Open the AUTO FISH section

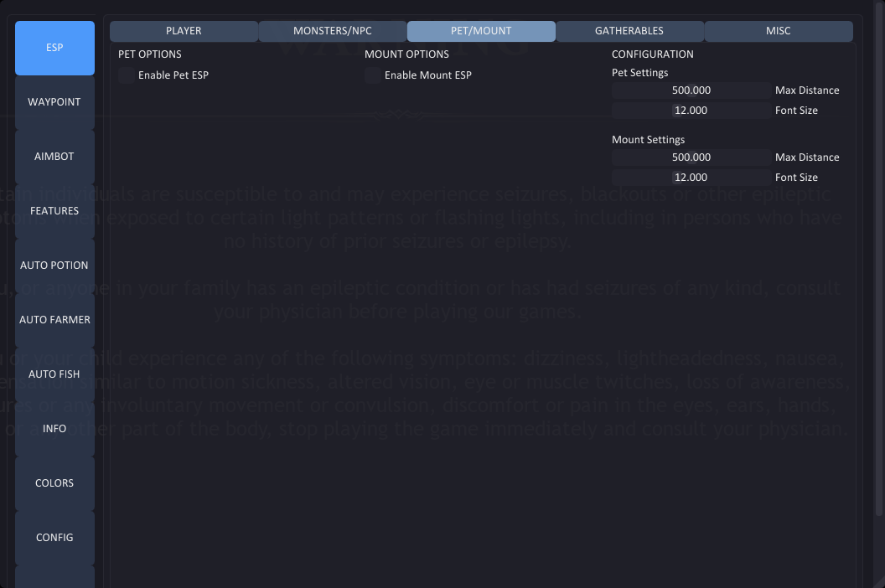54,374
